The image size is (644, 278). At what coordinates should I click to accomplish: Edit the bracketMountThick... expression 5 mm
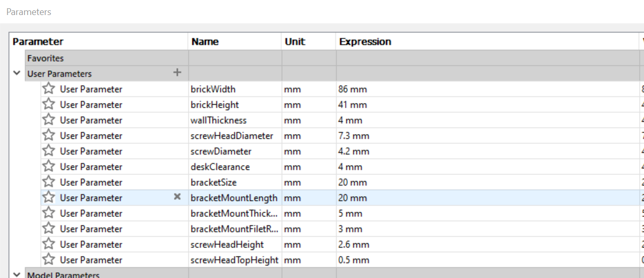[487, 213]
